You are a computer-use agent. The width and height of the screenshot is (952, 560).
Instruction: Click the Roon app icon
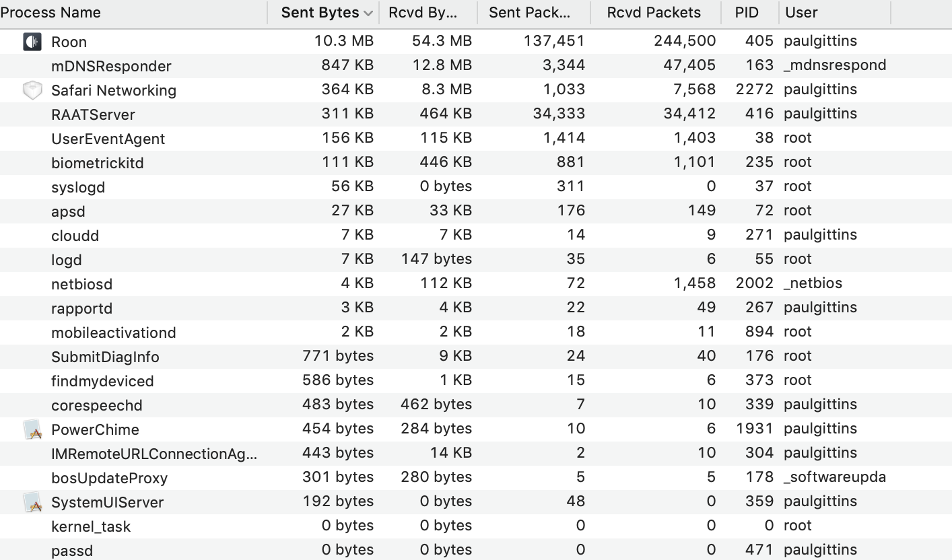(32, 42)
